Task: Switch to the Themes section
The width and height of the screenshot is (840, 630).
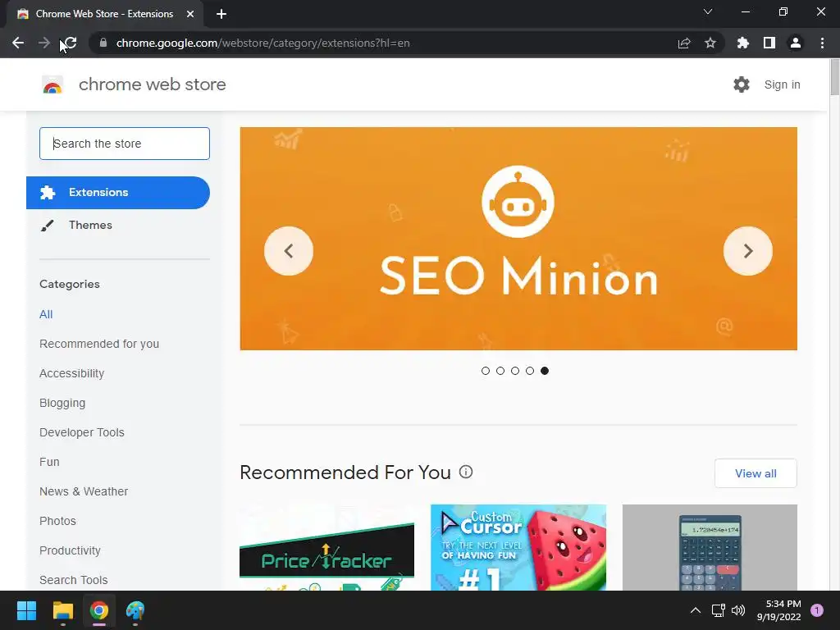Action: (x=90, y=225)
